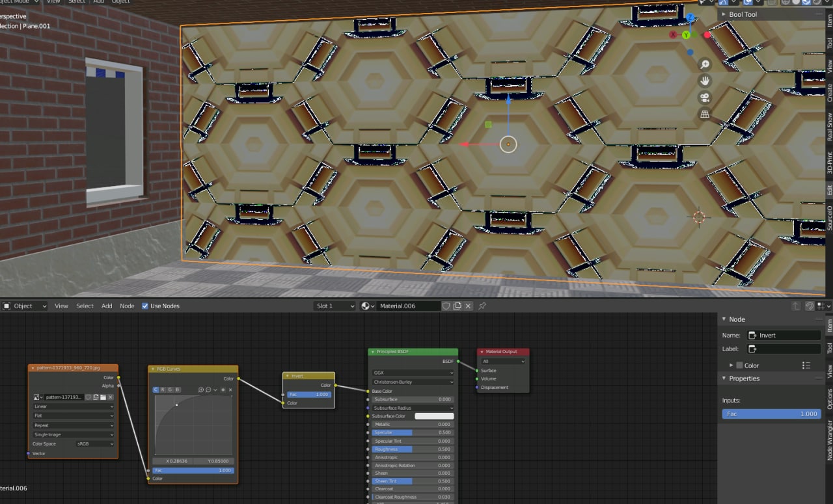Select the B curve channel button

coord(178,390)
